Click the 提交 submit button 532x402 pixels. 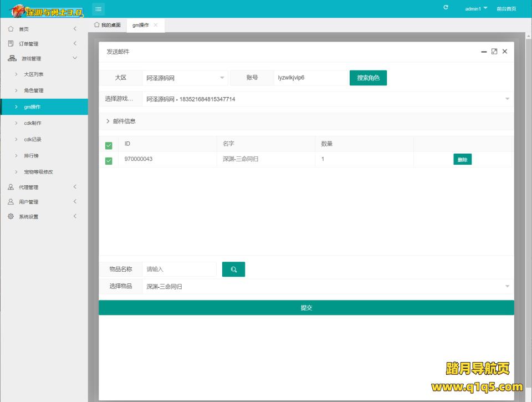pyautogui.click(x=306, y=308)
